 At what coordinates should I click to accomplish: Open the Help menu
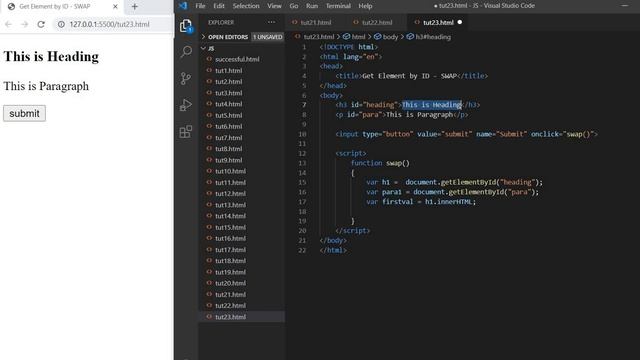coord(365,6)
